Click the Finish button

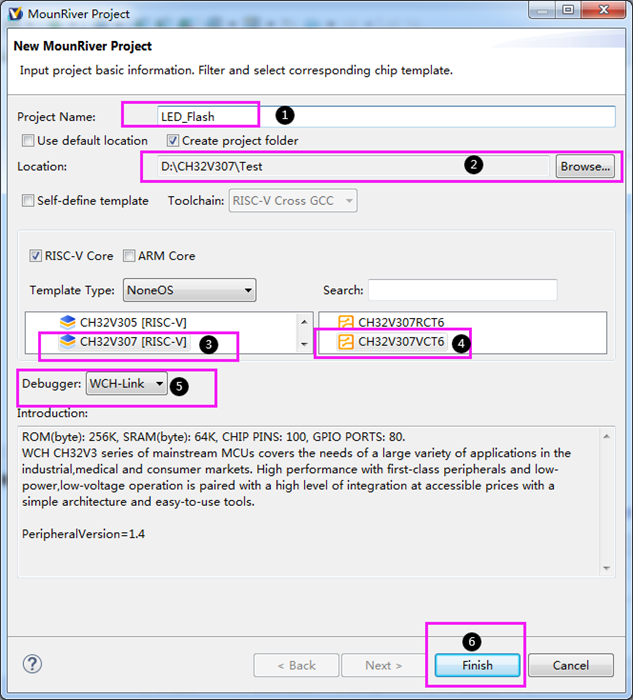coord(478,666)
